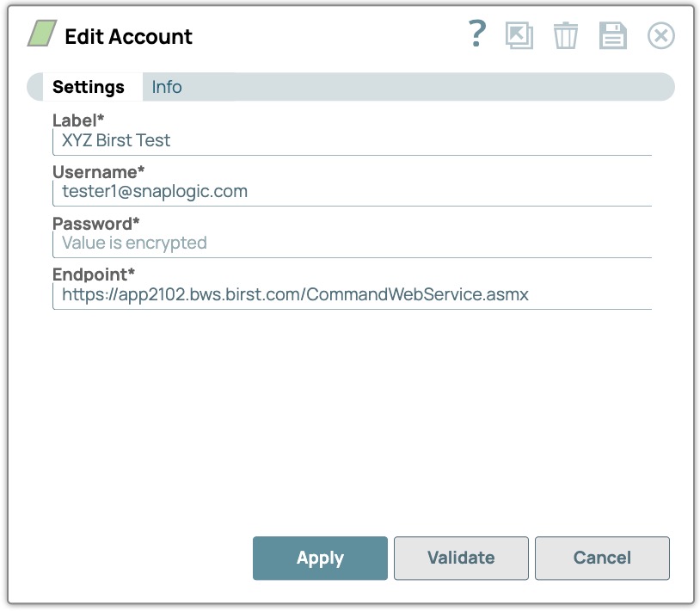Select the Settings tab
Image resolution: width=700 pixels, height=611 pixels.
[89, 86]
